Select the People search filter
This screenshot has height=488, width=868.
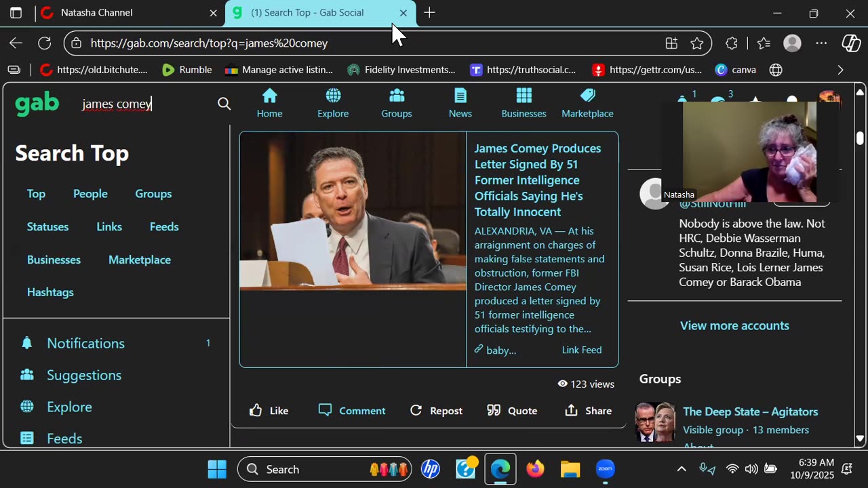point(90,194)
